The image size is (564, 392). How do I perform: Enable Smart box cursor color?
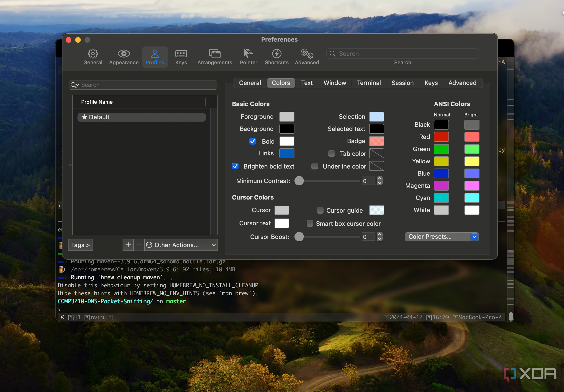tap(310, 223)
